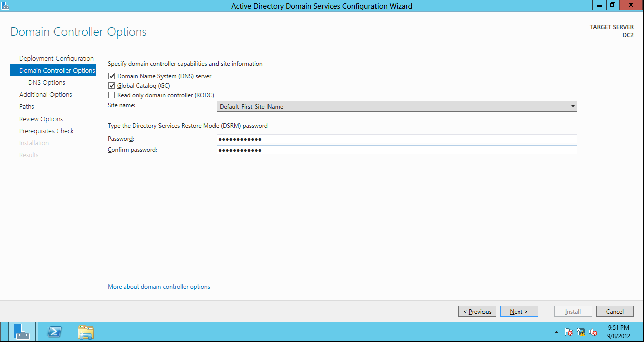Screen dimensions: 644x342
Task: Enable Read only domain controller (RODC)
Action: click(x=111, y=95)
